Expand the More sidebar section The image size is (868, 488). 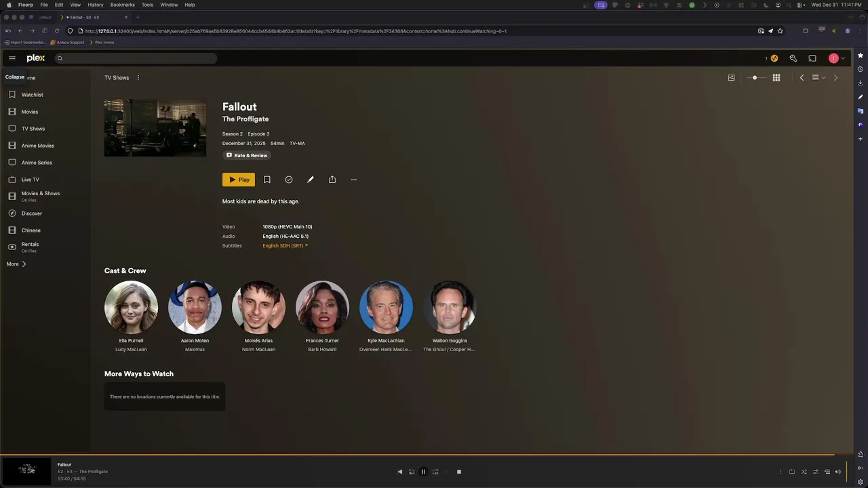click(x=16, y=264)
